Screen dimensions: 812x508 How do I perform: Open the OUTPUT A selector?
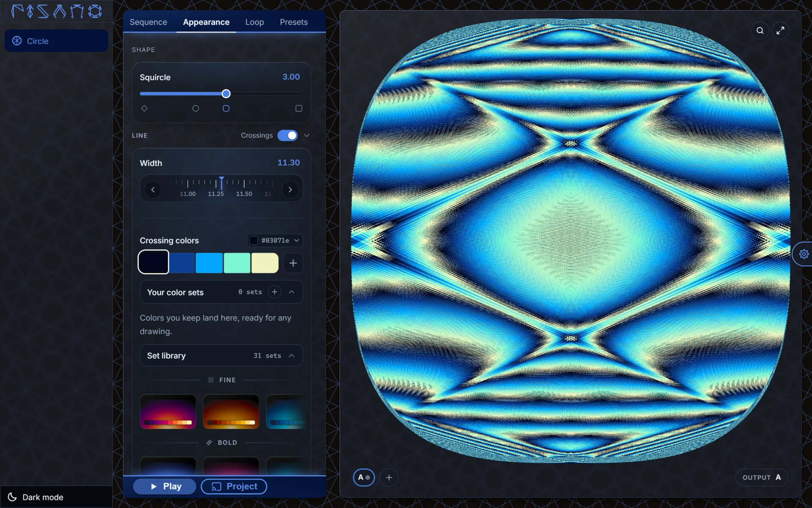point(762,478)
